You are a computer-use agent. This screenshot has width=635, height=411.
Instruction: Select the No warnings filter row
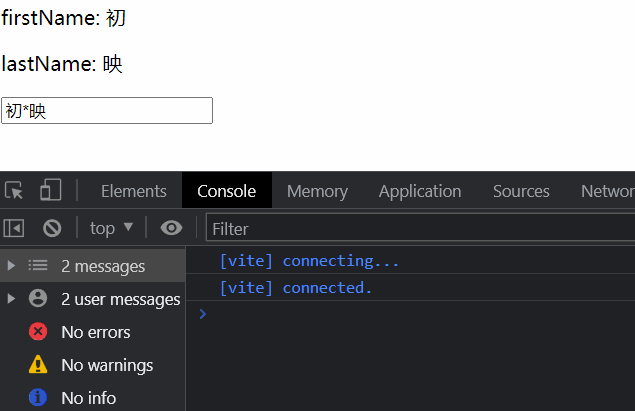coord(106,365)
